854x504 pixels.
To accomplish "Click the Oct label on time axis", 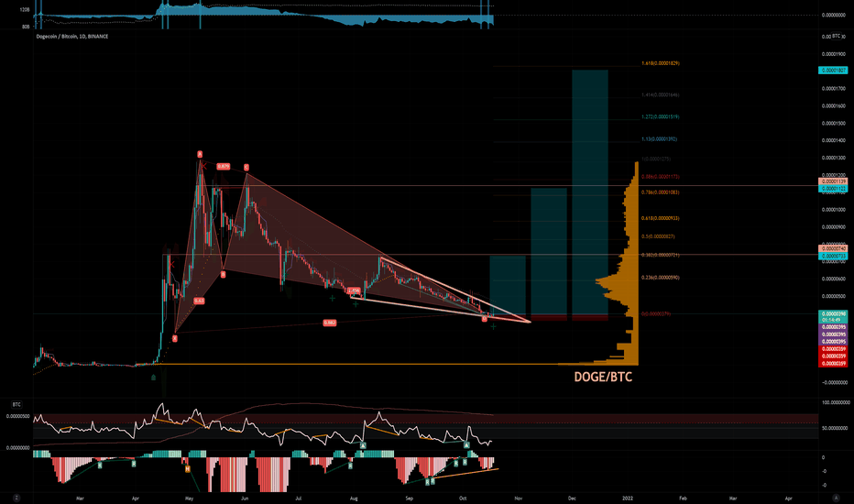I will (x=463, y=498).
